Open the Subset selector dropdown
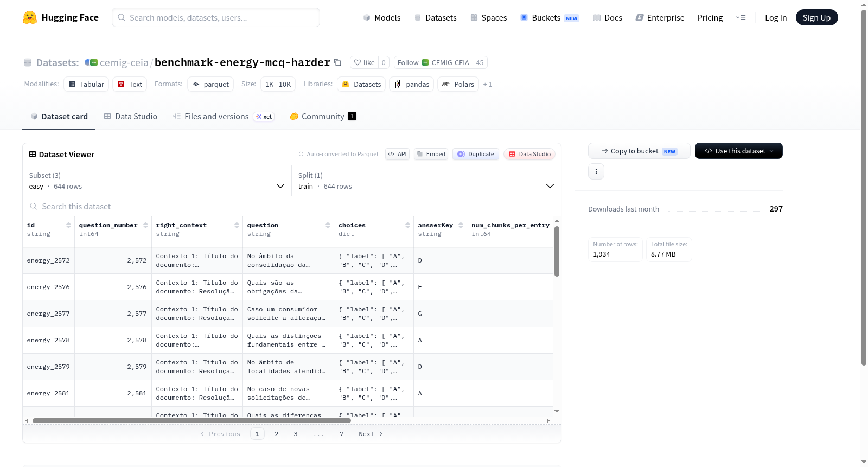This screenshot has width=868, height=467. [157, 181]
